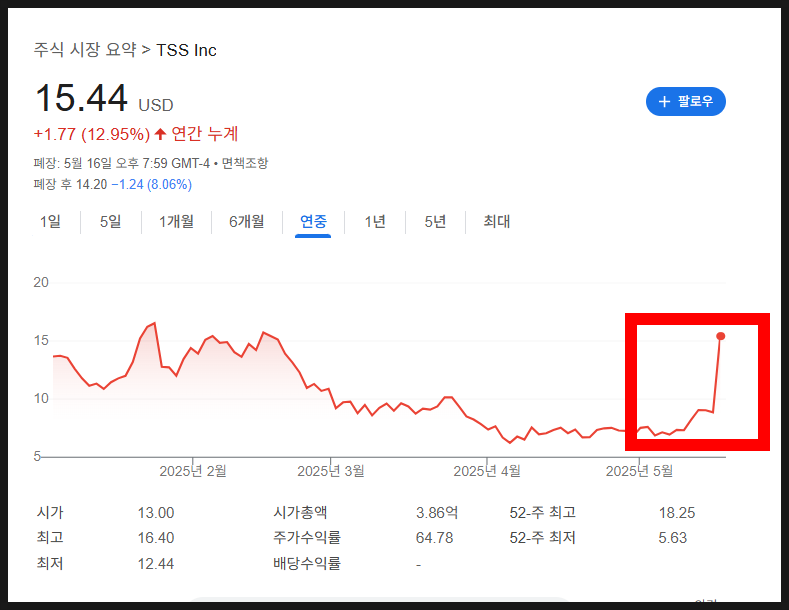Click the 2025년 5월 axis label
This screenshot has width=789, height=610.
[639, 471]
